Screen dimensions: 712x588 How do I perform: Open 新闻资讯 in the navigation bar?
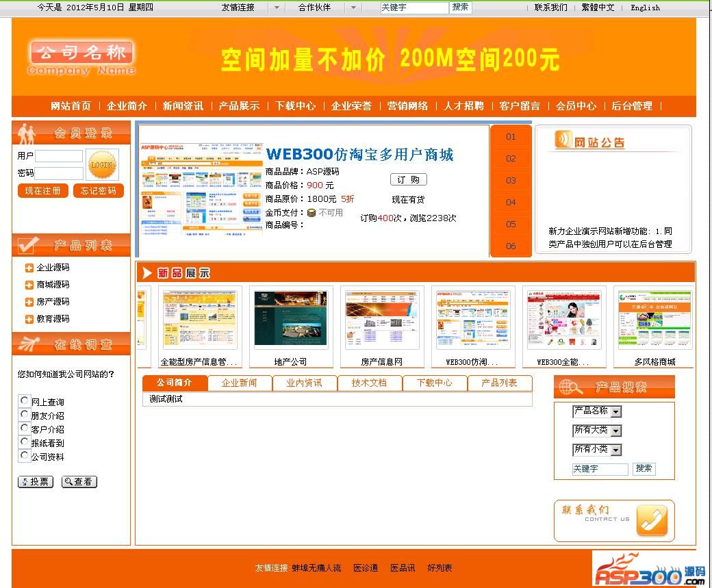tap(183, 106)
